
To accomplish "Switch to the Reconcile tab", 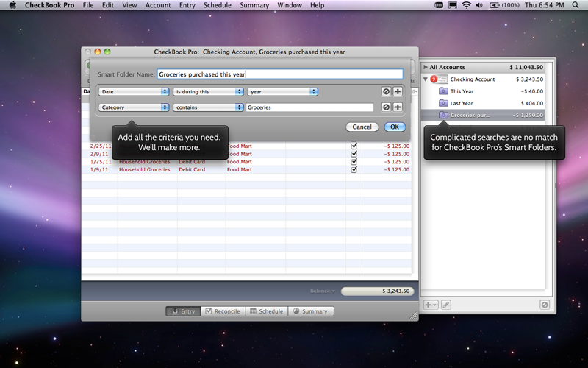I will pos(223,311).
